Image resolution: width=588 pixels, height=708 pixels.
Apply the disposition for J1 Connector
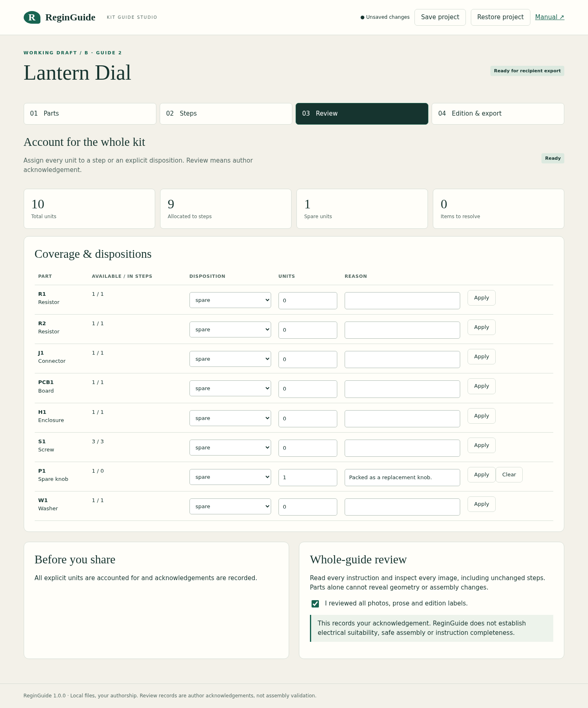pos(481,357)
